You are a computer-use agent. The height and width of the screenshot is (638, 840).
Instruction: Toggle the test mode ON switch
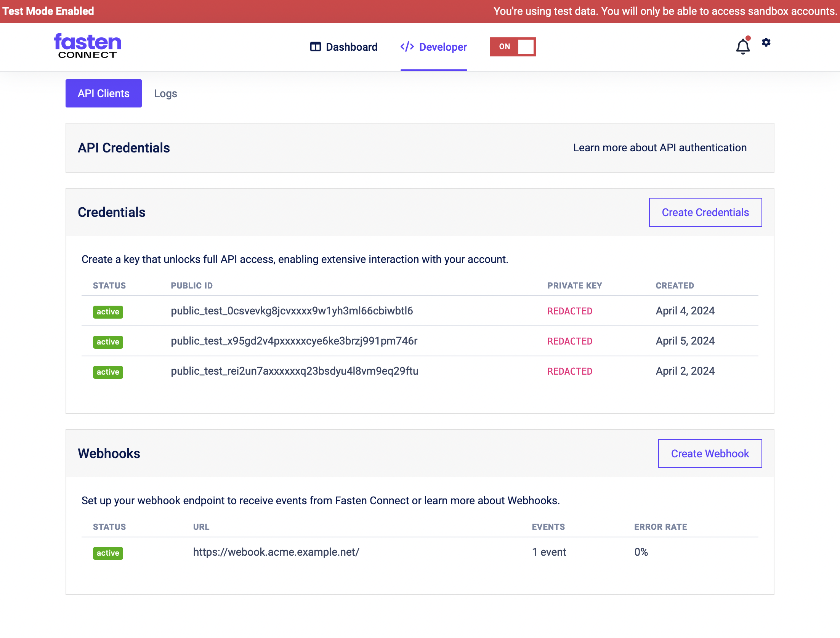click(513, 46)
